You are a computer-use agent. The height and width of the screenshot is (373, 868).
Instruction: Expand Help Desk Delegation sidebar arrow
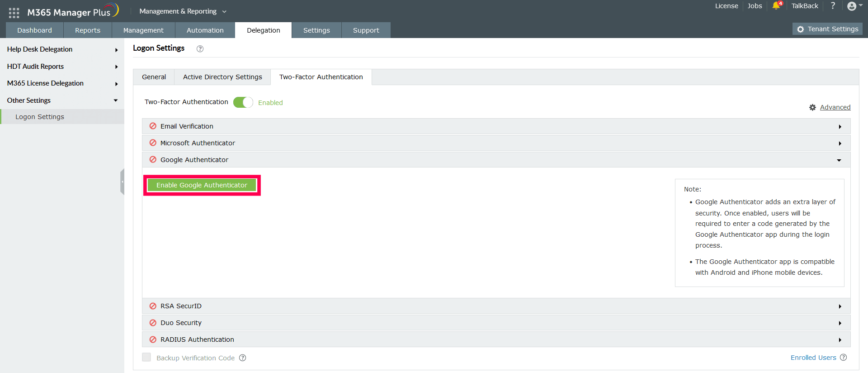116,50
